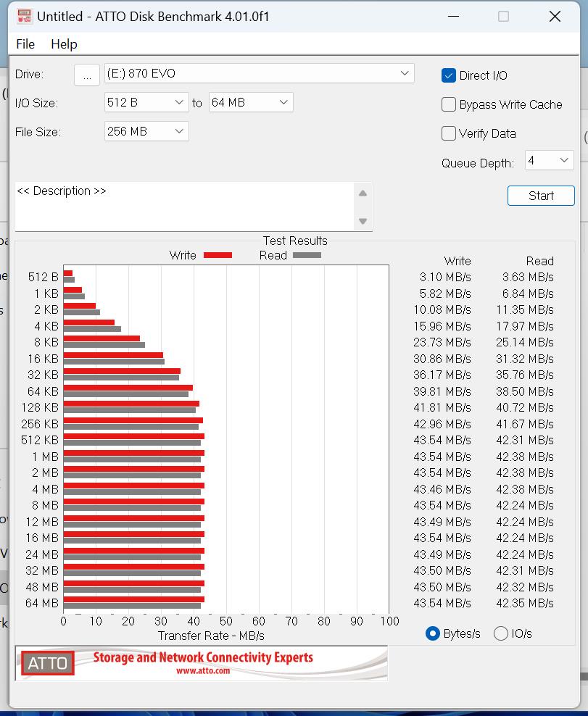
Task: Open the Help menu
Action: [64, 44]
